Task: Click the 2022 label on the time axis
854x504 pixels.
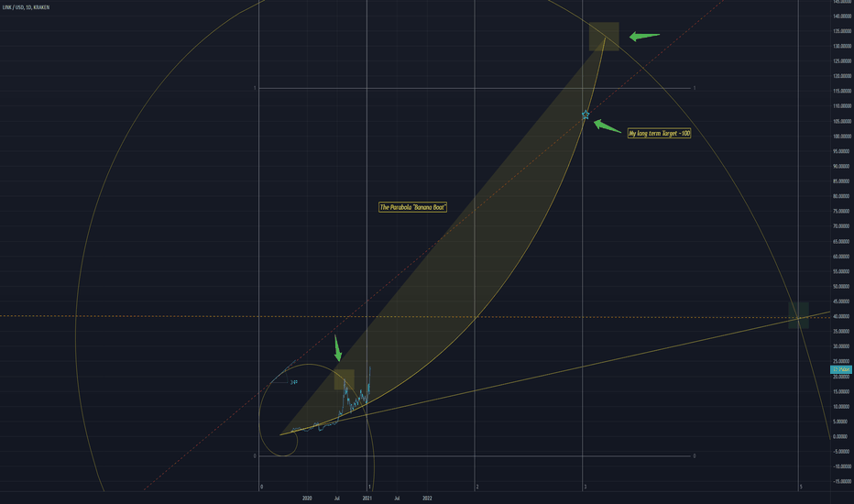Action: tap(427, 498)
